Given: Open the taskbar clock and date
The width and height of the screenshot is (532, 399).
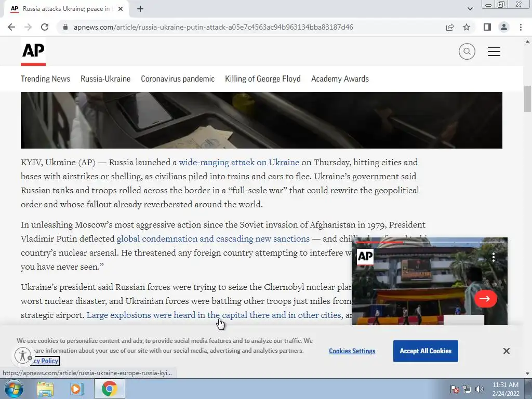Looking at the screenshot, I should (x=506, y=389).
